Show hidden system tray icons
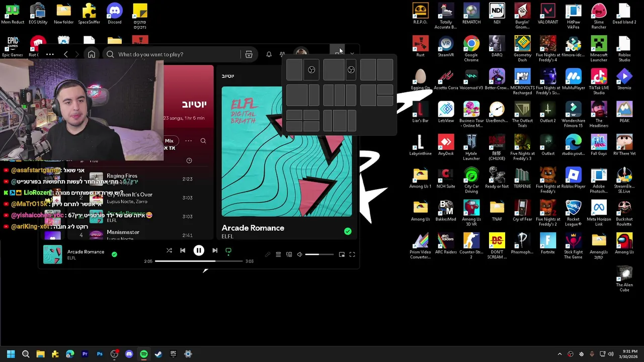Image resolution: width=644 pixels, height=362 pixels. (x=559, y=354)
